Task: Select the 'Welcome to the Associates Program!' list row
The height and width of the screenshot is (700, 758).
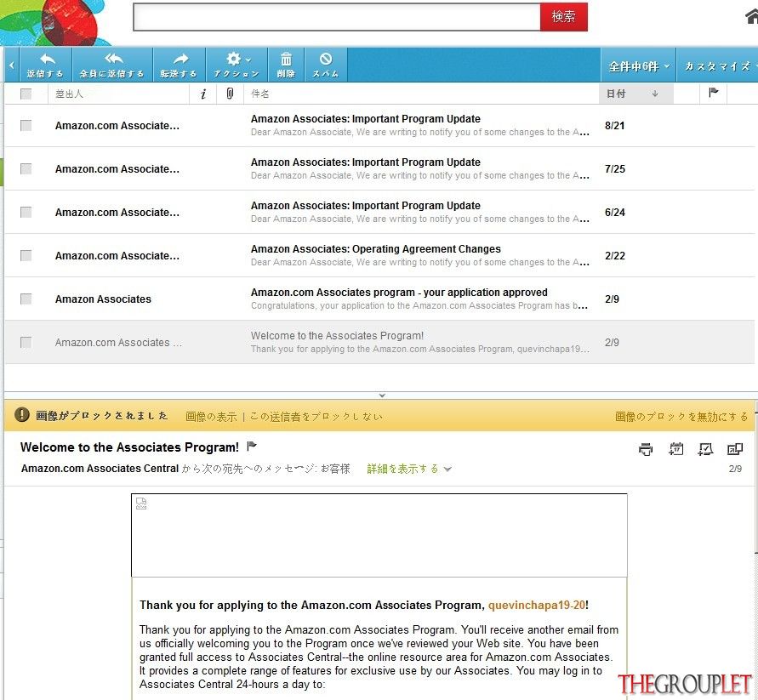Action: pyautogui.click(x=379, y=342)
